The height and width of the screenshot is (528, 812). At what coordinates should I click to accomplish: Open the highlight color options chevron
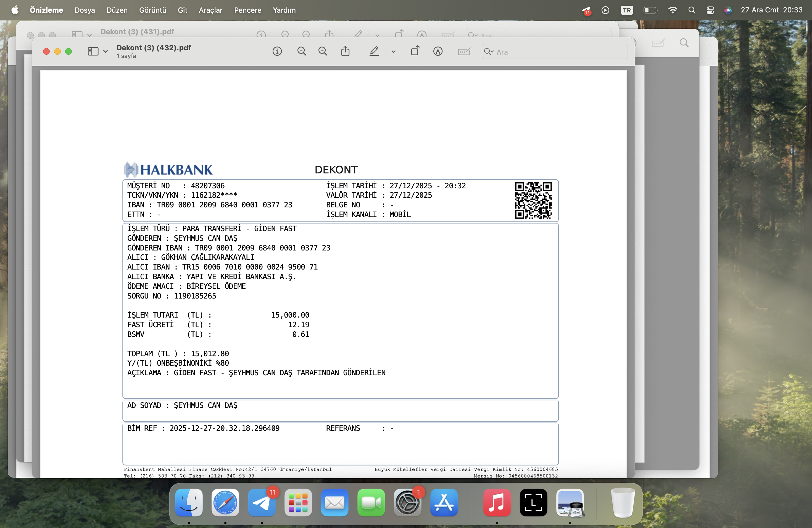click(393, 52)
